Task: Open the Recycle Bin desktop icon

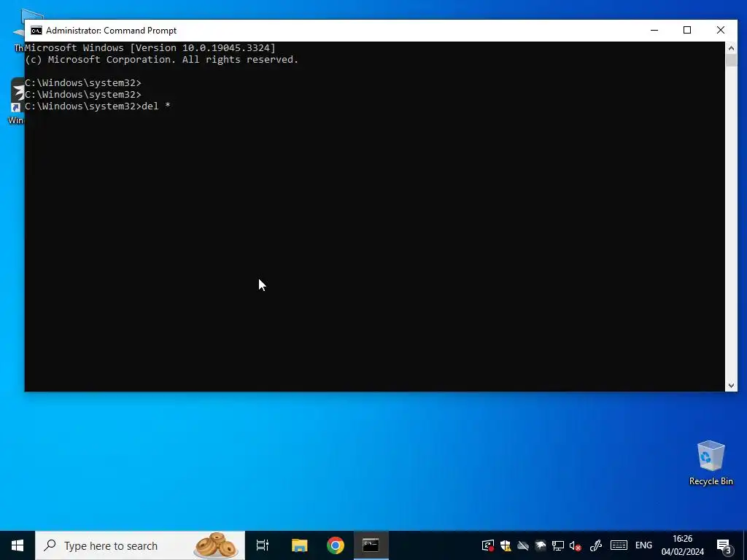Action: [x=711, y=463]
